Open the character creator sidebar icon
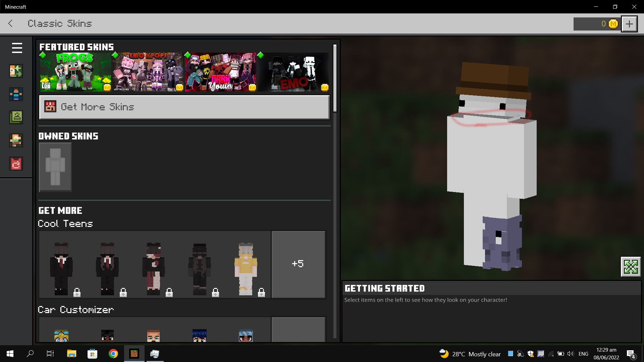Image resolution: width=644 pixels, height=362 pixels. pyautogui.click(x=16, y=71)
